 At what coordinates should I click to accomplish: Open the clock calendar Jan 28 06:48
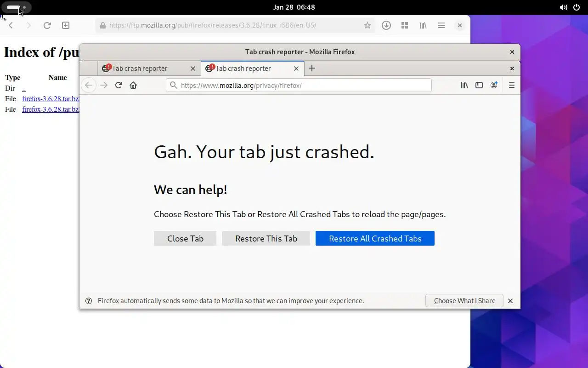coord(294,7)
